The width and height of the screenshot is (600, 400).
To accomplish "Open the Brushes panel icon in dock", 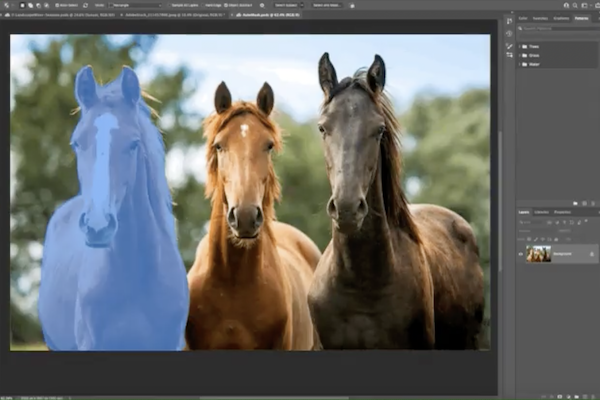I will click(x=509, y=46).
